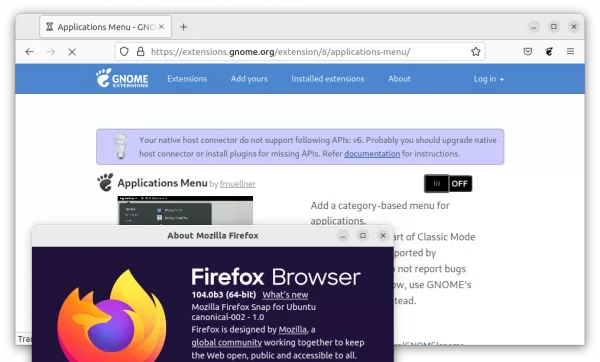Minimize the Firefox browser window
The image size is (600, 362).
[533, 26]
